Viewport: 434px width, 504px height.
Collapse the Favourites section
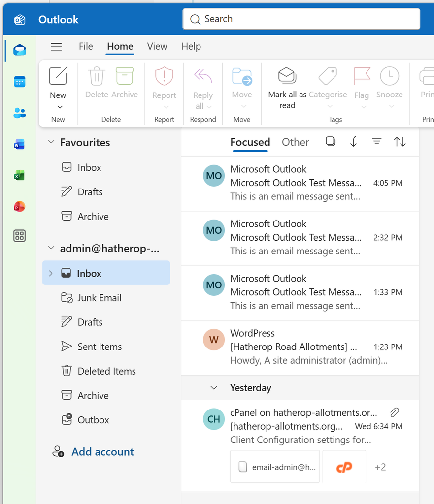click(x=51, y=142)
